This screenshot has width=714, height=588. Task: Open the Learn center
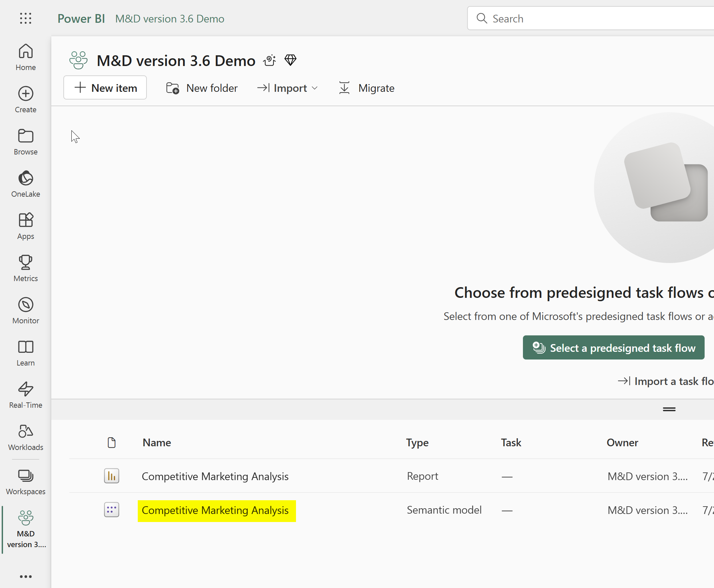tap(25, 353)
